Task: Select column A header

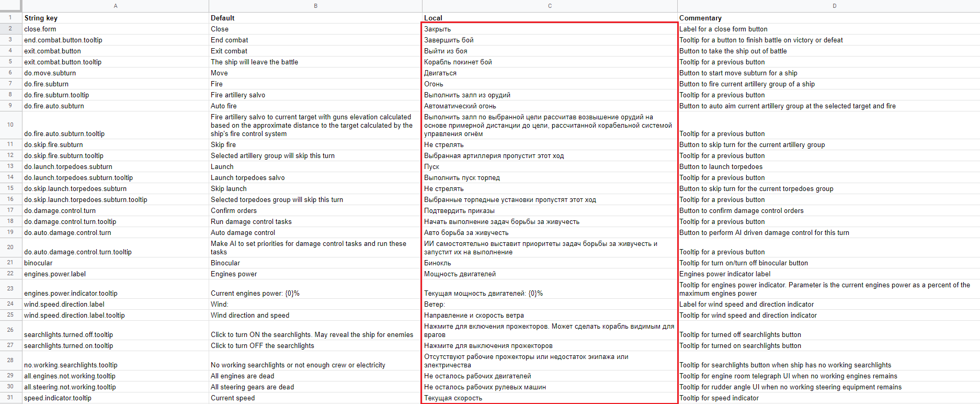Action: tap(116, 6)
